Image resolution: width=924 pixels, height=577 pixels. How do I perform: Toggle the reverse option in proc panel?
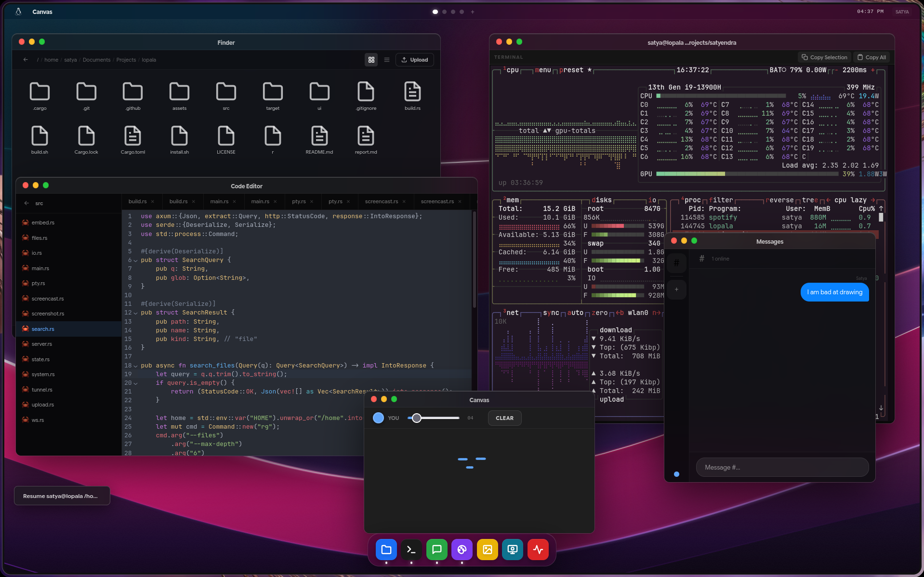pos(779,200)
